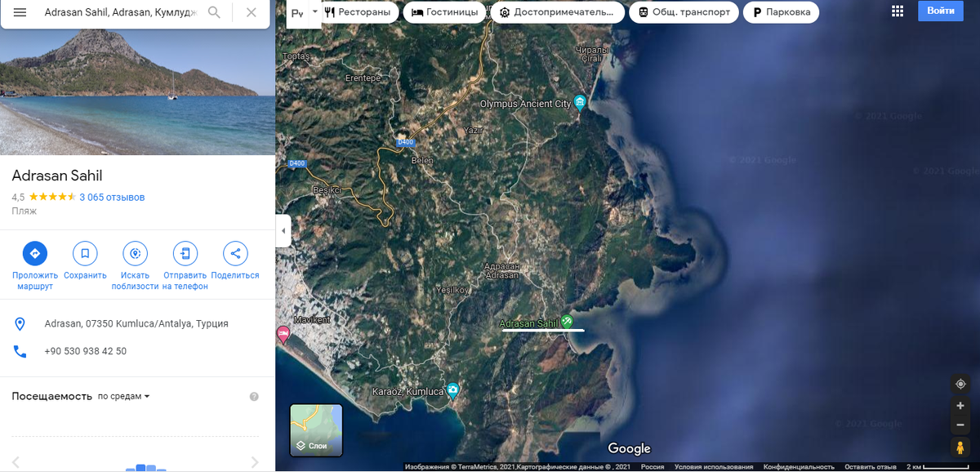Click the Yazır label on map
Image resolution: width=980 pixels, height=476 pixels.
point(473,131)
